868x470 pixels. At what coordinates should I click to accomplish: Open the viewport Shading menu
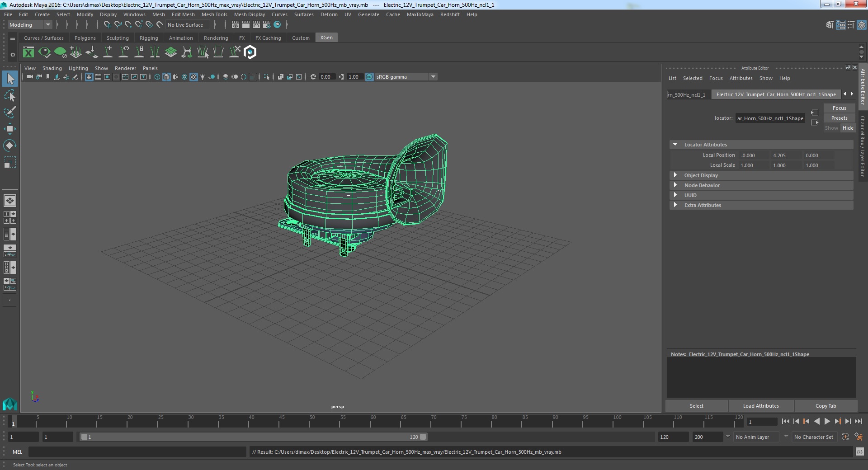pos(52,68)
